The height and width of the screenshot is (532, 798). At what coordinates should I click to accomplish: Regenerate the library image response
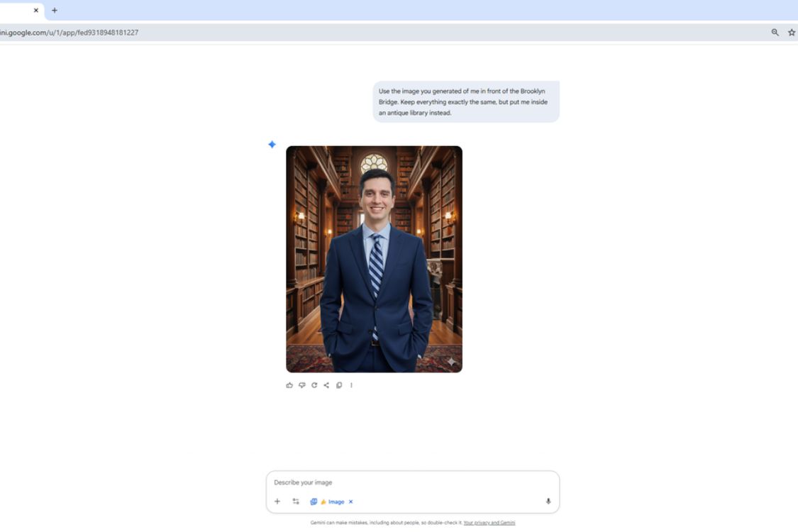(314, 385)
